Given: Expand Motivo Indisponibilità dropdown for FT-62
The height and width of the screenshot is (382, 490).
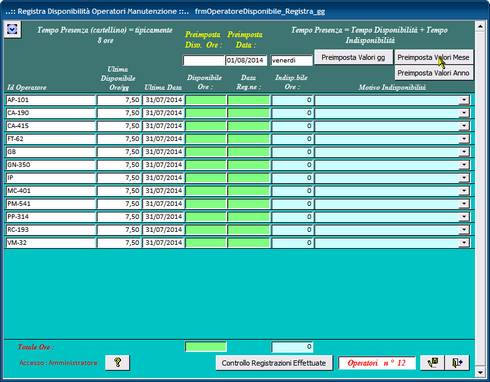Looking at the screenshot, I should pyautogui.click(x=464, y=139).
